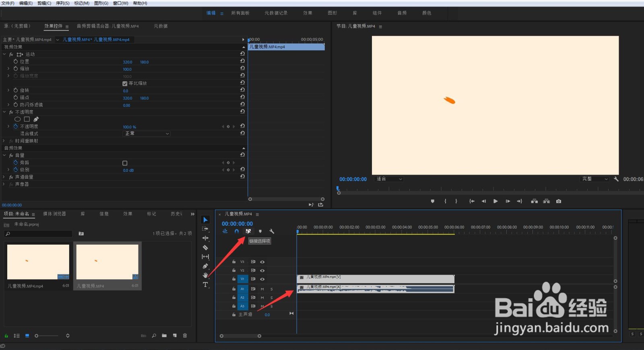The width and height of the screenshot is (644, 350).
Task: Open the 媒体浏览器 panel tab
Action: [54, 214]
